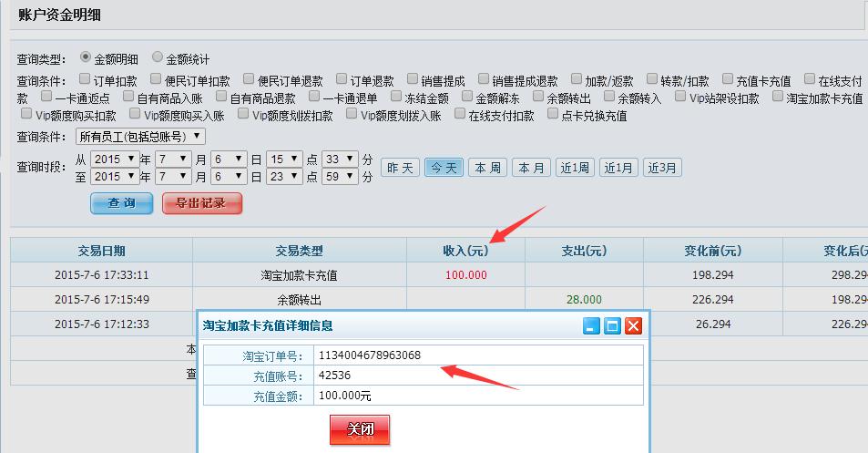The image size is (868, 453).
Task: Open the end minute 59 dropdown
Action: coord(340,176)
